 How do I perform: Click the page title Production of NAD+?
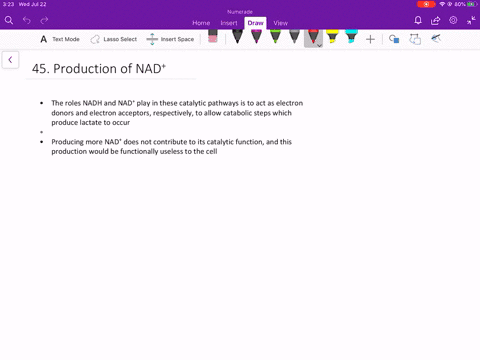[99, 69]
